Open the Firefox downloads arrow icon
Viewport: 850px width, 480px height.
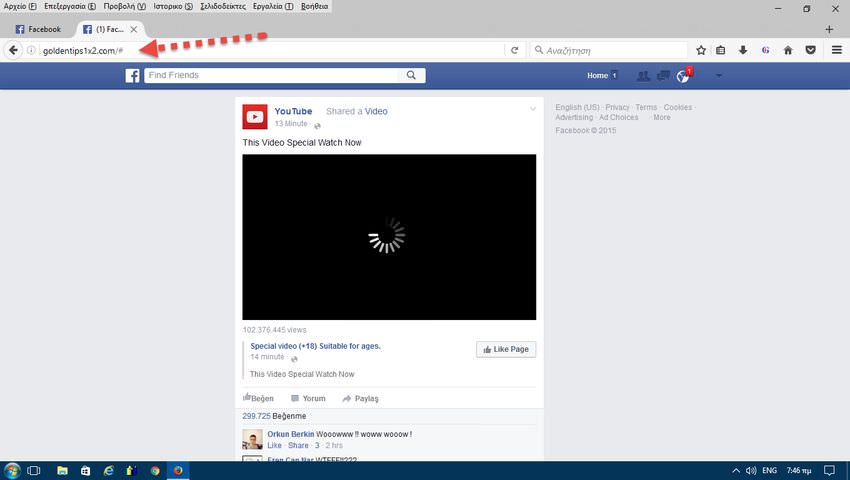tap(743, 50)
